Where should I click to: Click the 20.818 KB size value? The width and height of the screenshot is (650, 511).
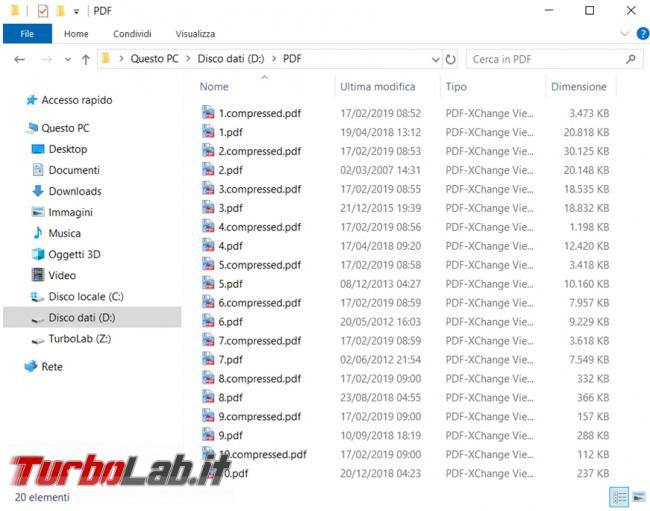click(x=586, y=133)
